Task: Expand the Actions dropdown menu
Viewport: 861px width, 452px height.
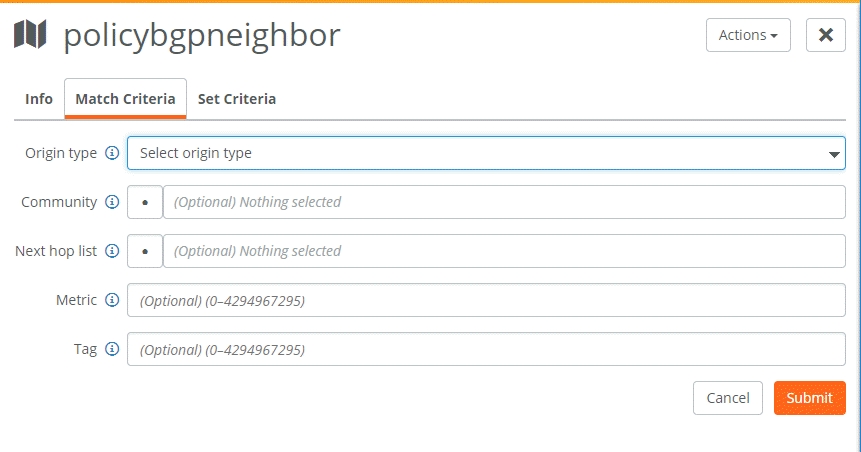Action: coord(748,35)
